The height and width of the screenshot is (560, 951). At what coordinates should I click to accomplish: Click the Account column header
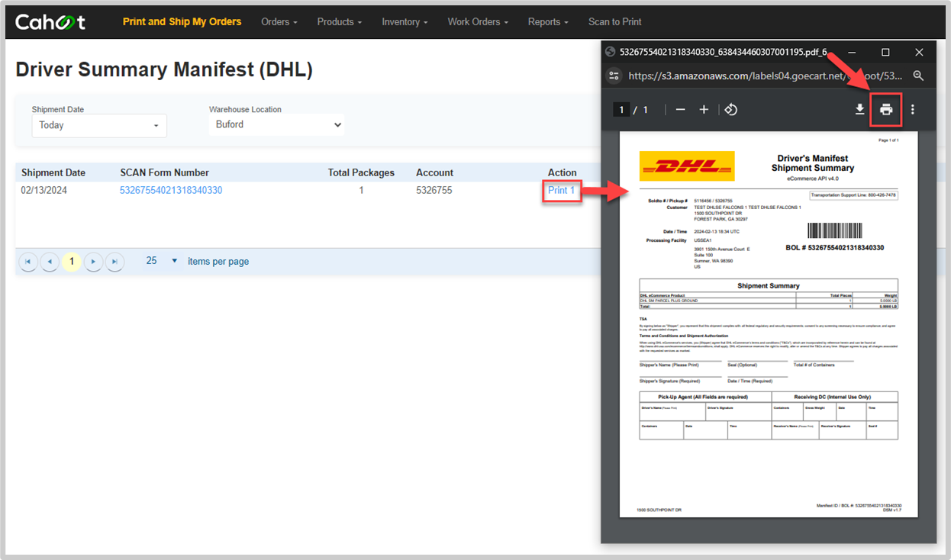[434, 172]
